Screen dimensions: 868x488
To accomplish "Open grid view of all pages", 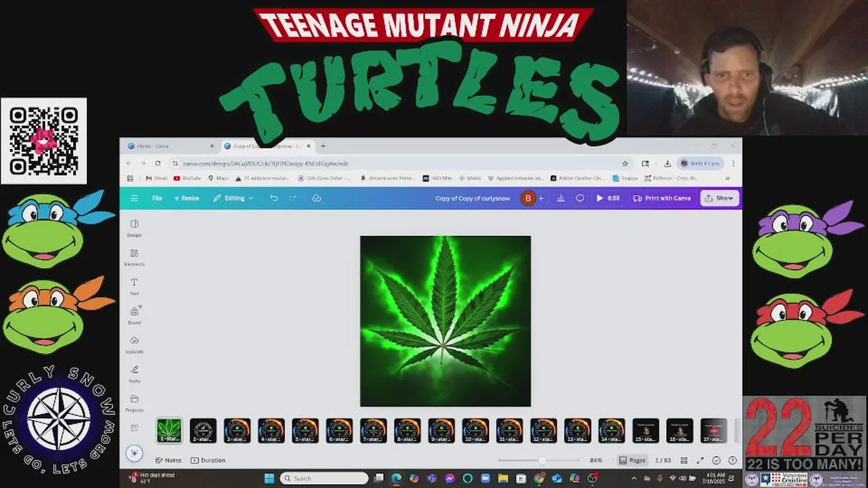I will coord(684,460).
